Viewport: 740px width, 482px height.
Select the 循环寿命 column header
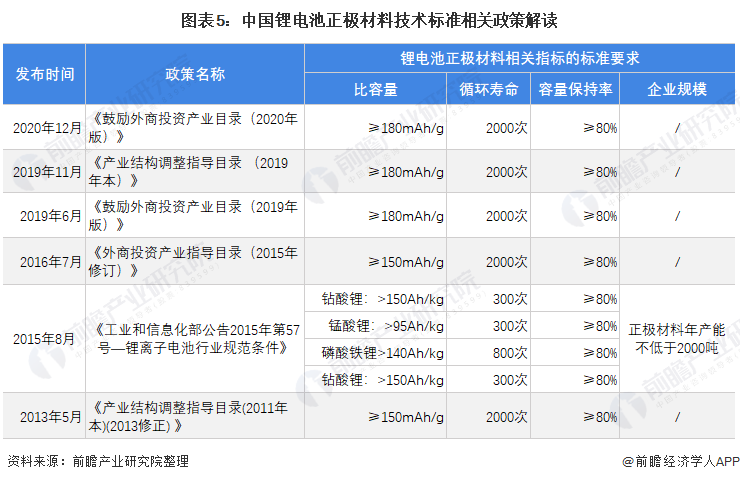point(488,89)
